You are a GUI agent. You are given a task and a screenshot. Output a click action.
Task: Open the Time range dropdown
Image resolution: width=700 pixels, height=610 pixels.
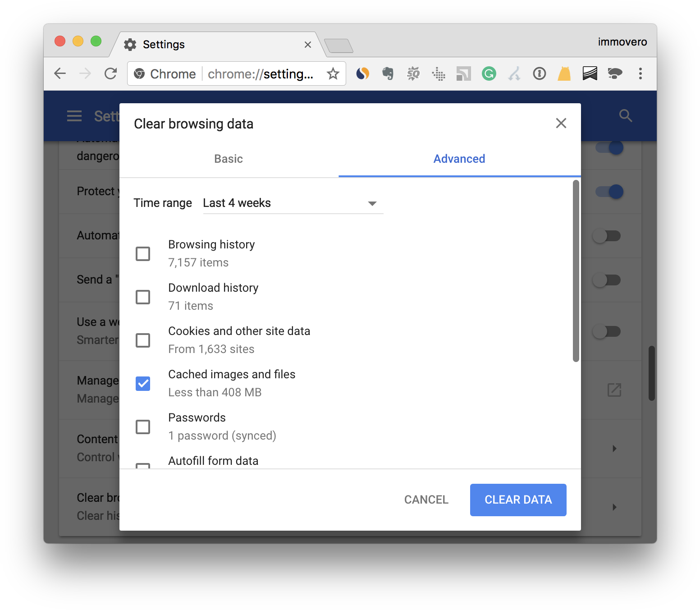tap(292, 203)
